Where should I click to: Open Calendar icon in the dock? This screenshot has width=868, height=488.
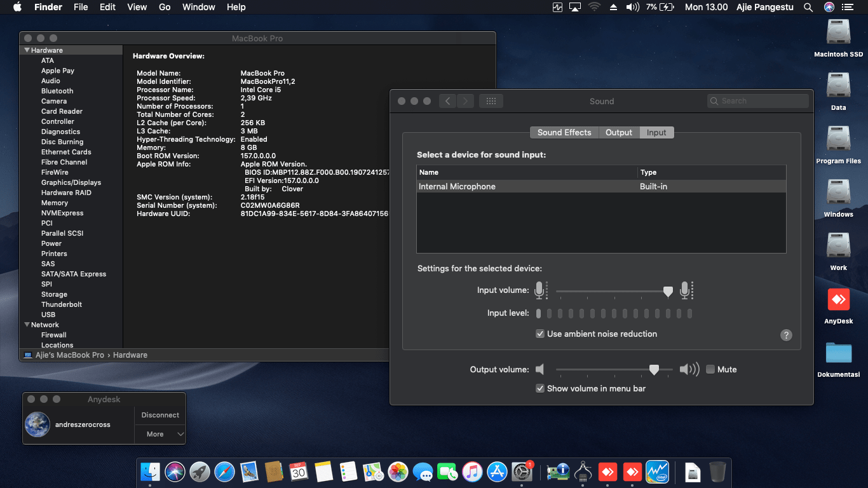coord(299,471)
